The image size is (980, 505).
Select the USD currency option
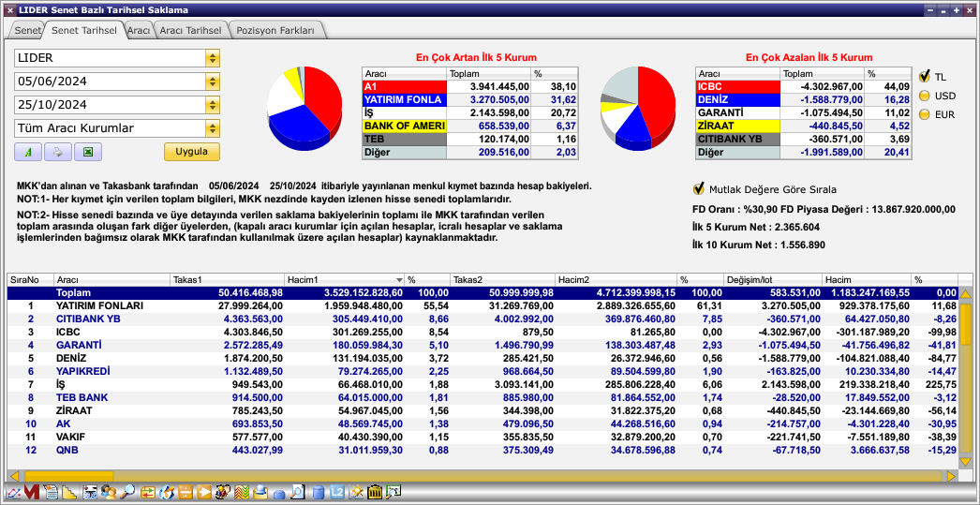[925, 96]
